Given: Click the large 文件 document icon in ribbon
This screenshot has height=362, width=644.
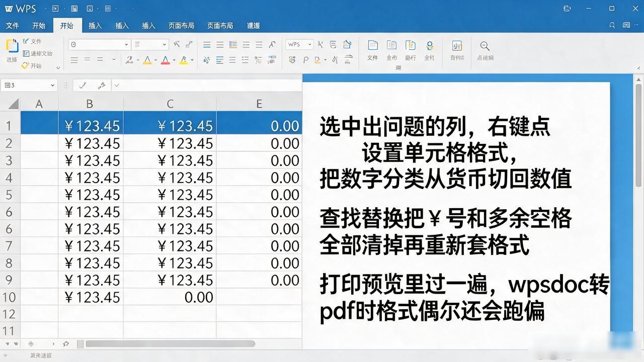Looking at the screenshot, I should (373, 50).
